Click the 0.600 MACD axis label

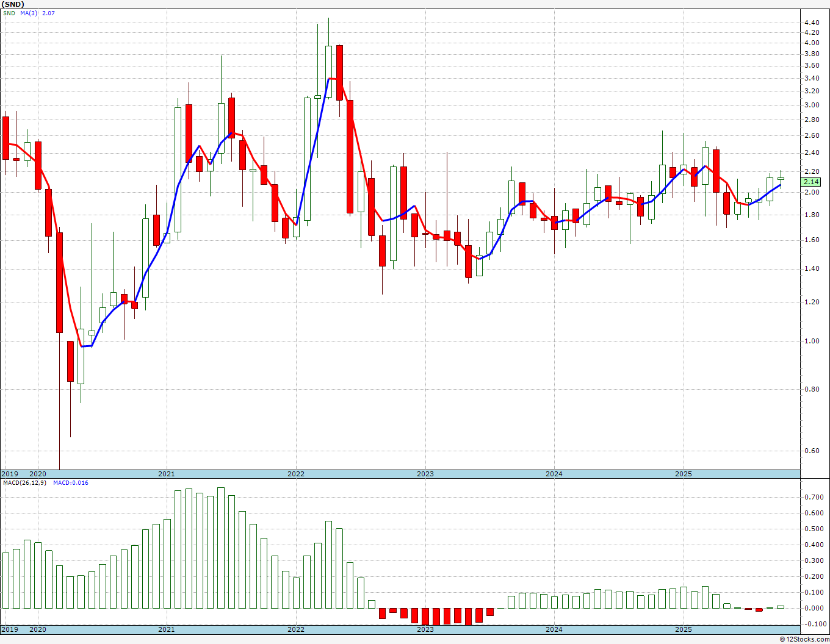click(x=814, y=513)
